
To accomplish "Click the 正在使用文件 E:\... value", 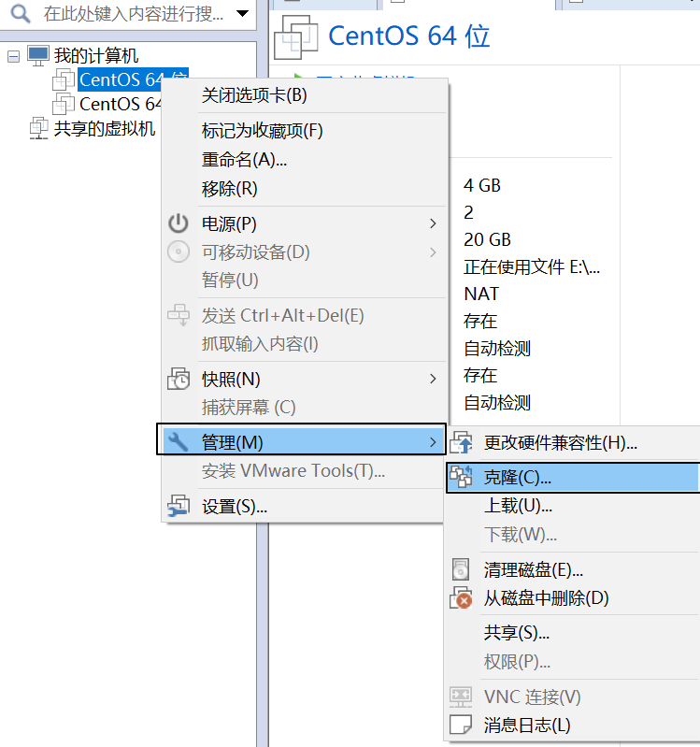I will pos(532,266).
